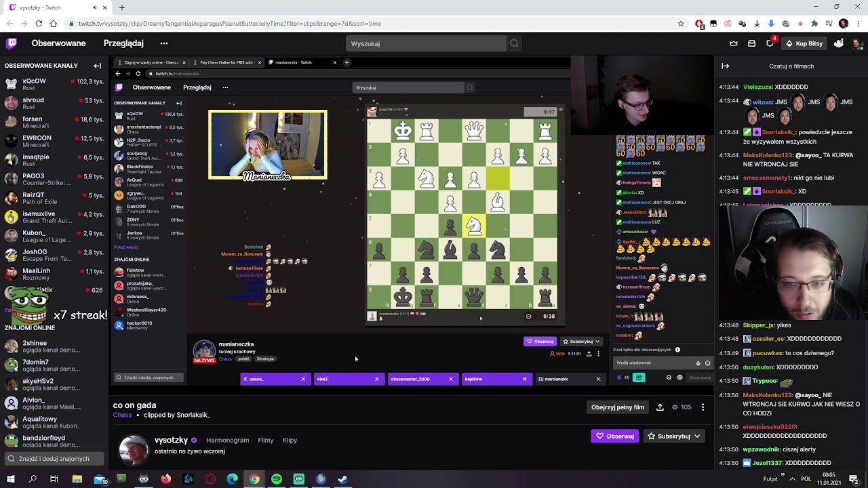Open xQcOW channel in sidebar
The width and height of the screenshot is (868, 488).
point(54,84)
